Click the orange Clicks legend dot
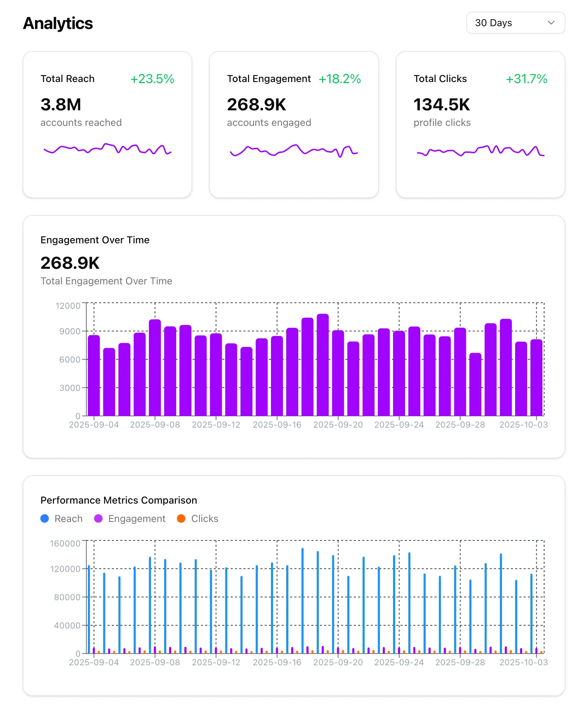 (181, 518)
